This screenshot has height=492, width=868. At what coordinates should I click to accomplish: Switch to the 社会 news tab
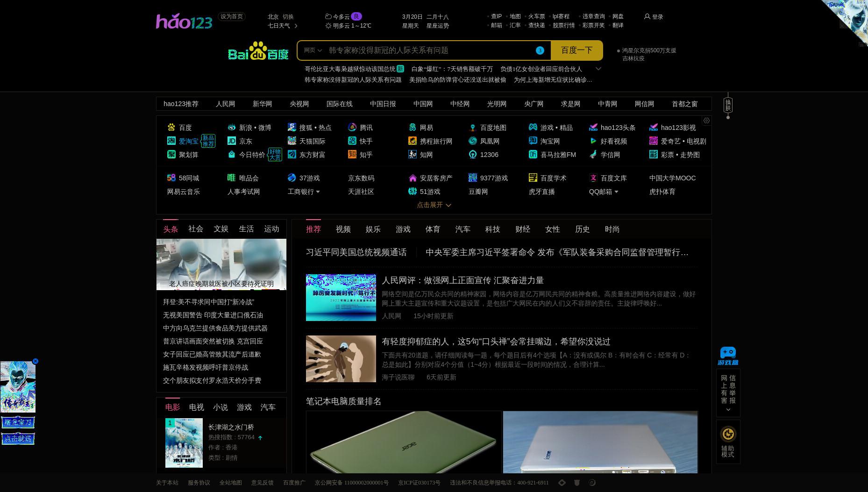click(196, 228)
